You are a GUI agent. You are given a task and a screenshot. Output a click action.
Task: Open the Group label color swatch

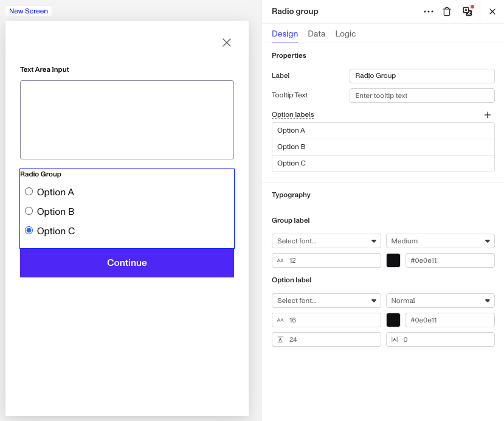pos(393,260)
